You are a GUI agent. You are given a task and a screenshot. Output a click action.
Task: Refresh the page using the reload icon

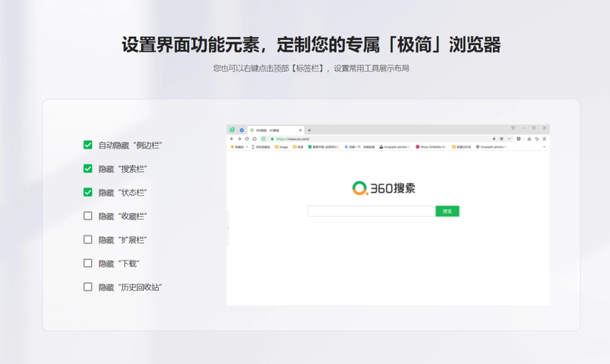click(246, 138)
